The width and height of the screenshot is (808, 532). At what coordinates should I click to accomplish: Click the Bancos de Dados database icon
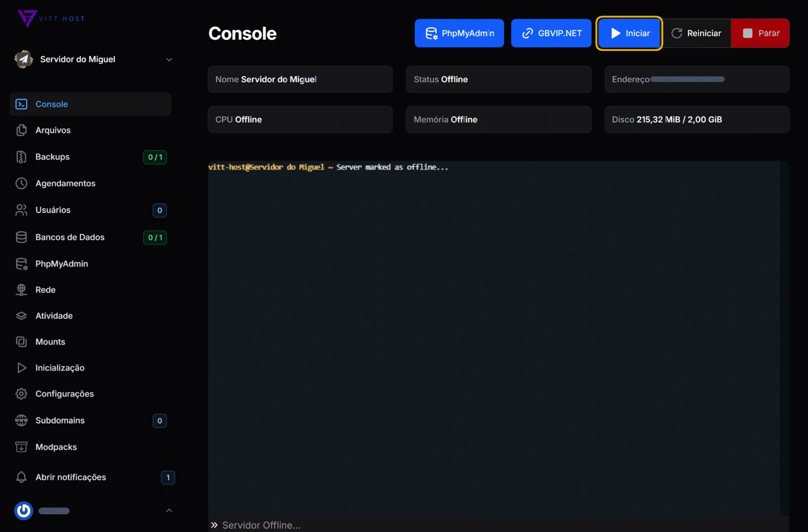click(x=21, y=237)
